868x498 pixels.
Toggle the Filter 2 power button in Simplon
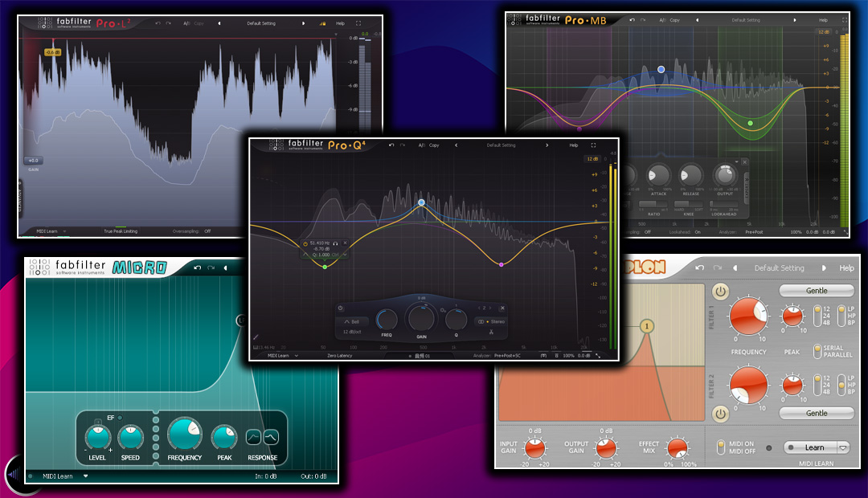[x=720, y=414]
